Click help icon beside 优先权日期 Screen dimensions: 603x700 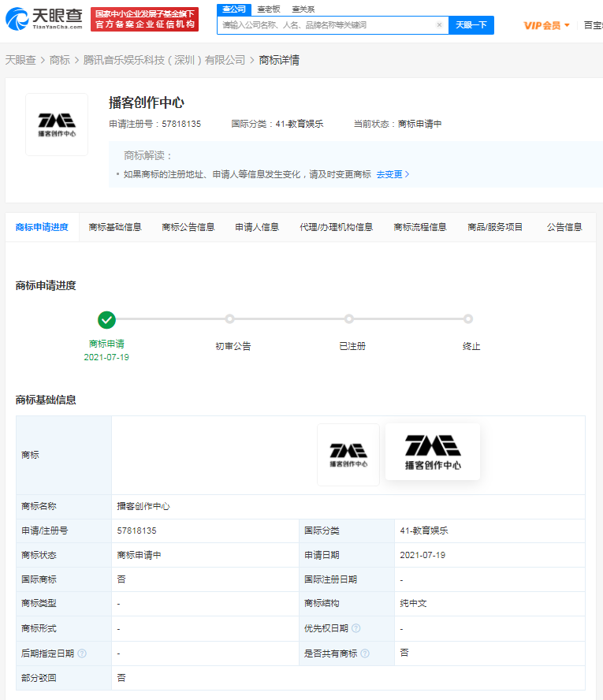coord(355,628)
